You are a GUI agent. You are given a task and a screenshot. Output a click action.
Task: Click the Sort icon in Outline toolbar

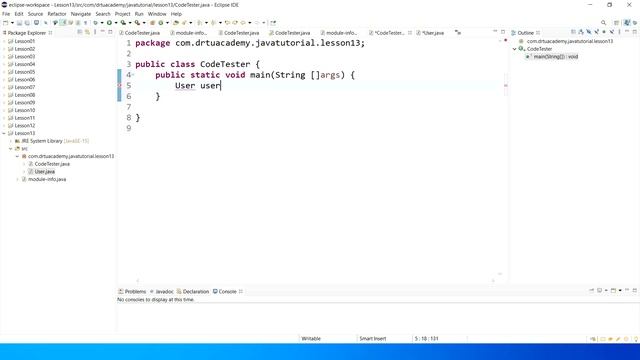point(580,32)
